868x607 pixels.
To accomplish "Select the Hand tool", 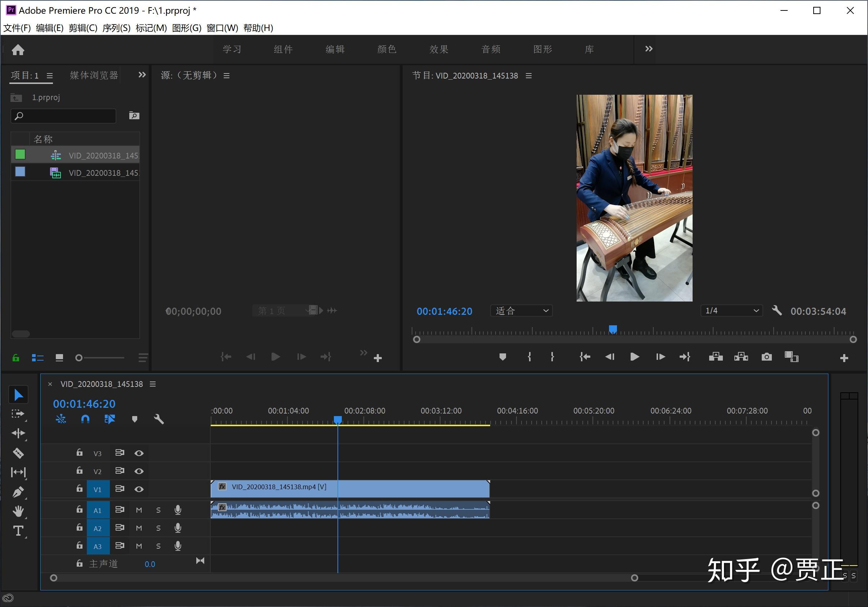I will click(18, 511).
